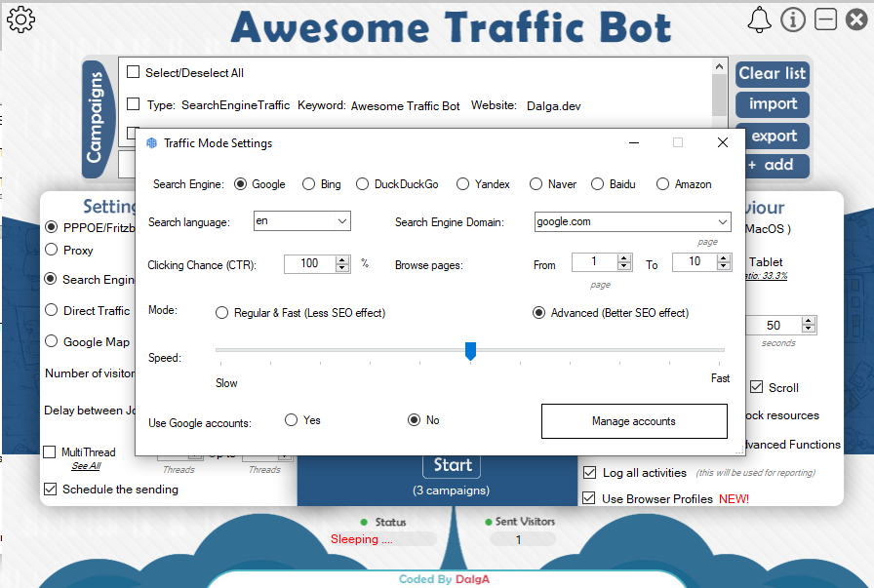Increase the Clicking Chance (CTR) value
The image size is (874, 588).
(x=342, y=259)
